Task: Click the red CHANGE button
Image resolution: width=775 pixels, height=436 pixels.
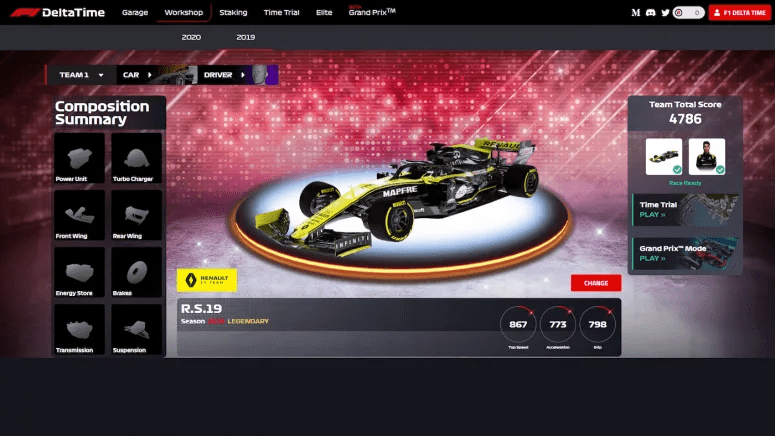Action: pos(596,283)
